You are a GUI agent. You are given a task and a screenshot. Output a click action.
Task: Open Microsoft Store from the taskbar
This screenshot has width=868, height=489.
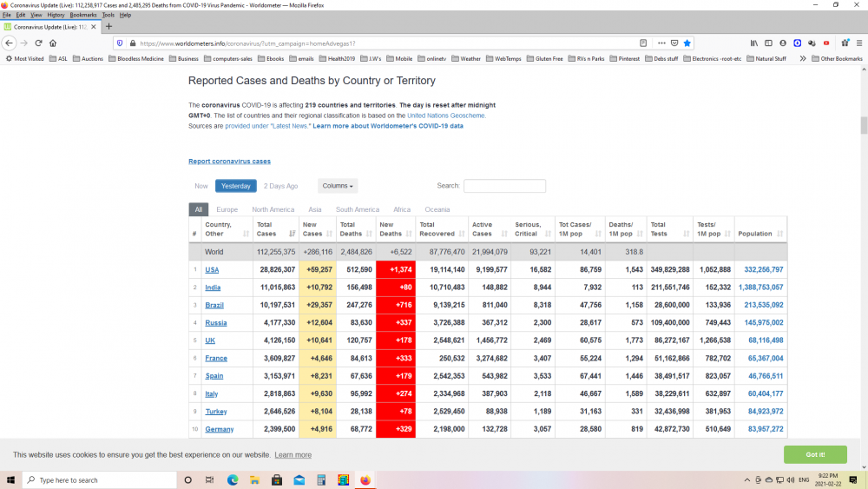[x=277, y=480]
